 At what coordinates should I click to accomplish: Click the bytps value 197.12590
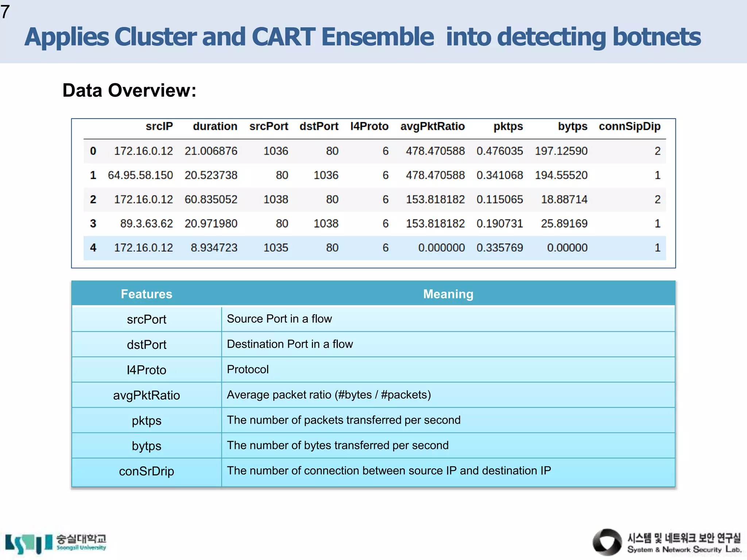(x=561, y=151)
